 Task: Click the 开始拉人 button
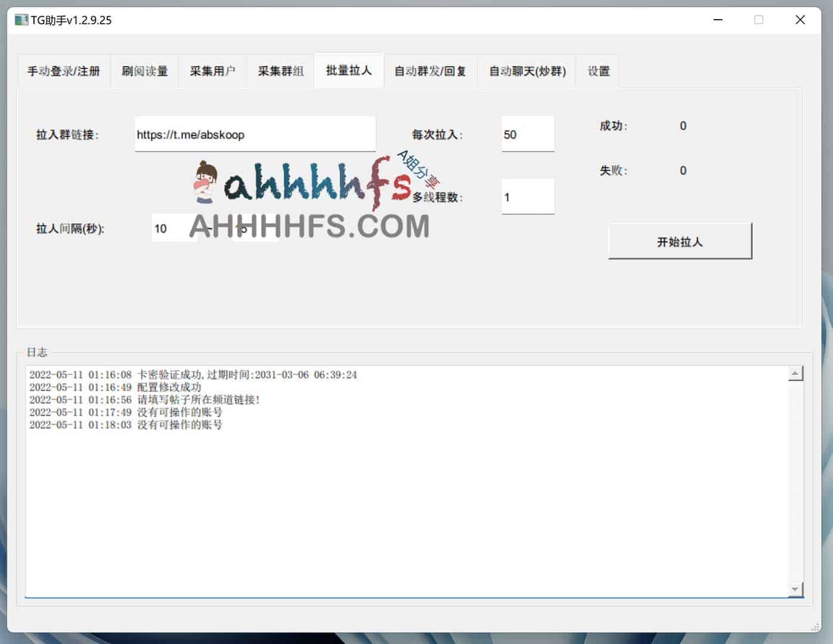tap(680, 241)
